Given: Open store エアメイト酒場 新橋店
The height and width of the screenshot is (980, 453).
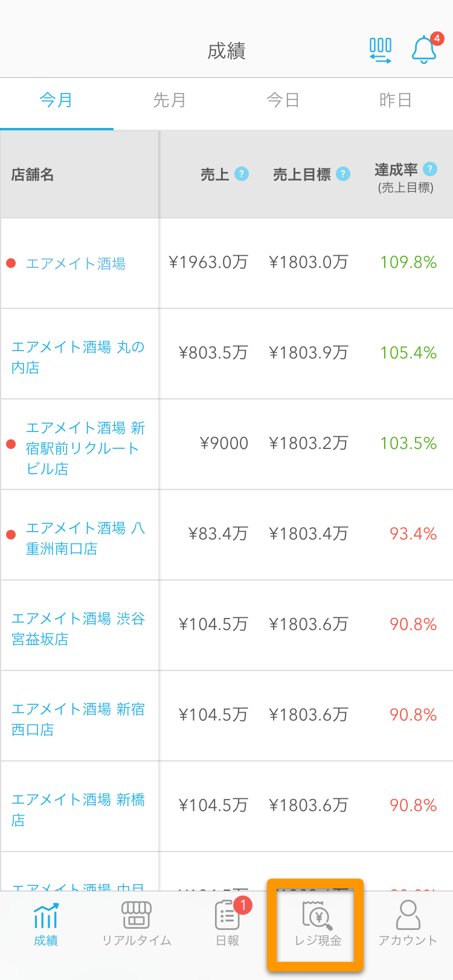Looking at the screenshot, I should 78,810.
